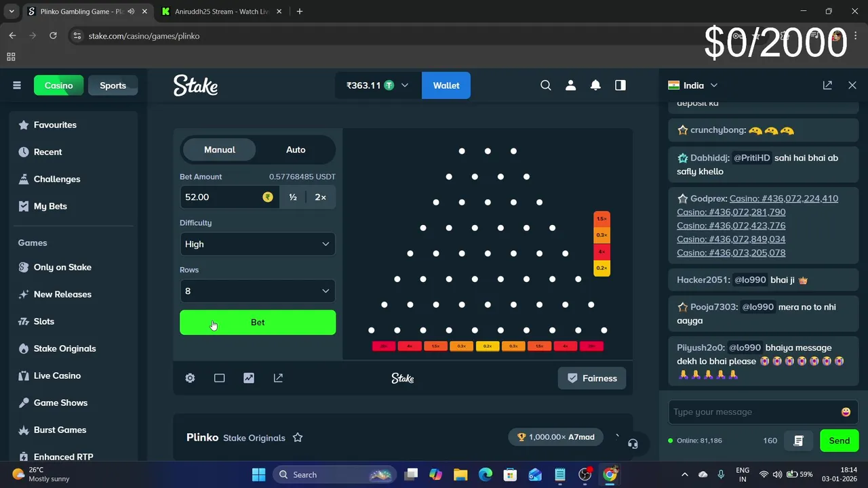Viewport: 868px width, 488px height.
Task: Favourite Plinko with the star icon
Action: [297, 438]
